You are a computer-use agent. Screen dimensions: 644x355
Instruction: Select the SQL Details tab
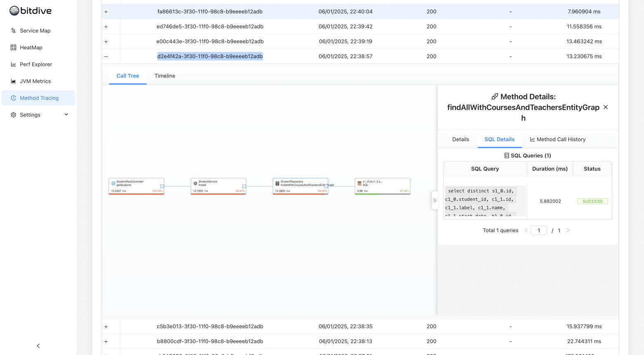[x=500, y=139]
